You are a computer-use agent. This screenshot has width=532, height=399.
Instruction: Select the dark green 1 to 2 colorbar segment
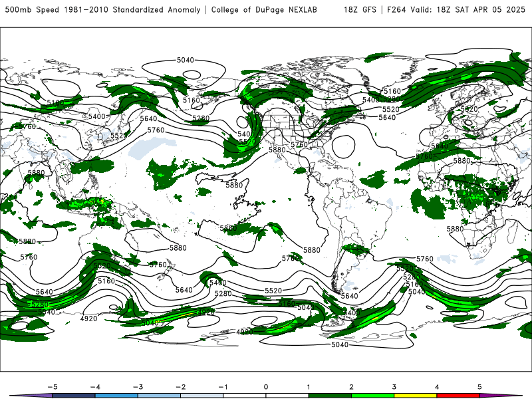tap(330, 396)
